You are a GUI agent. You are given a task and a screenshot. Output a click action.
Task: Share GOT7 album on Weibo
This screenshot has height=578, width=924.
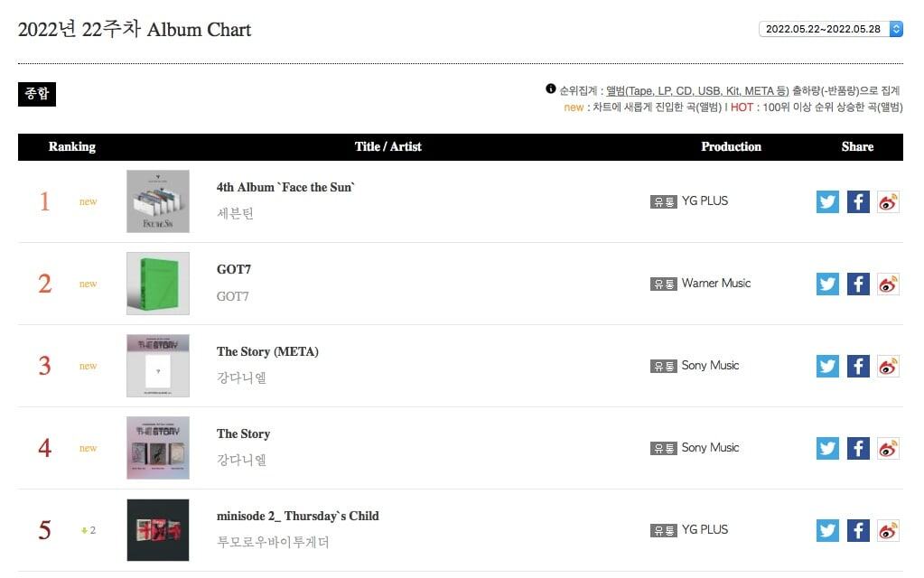[x=889, y=284]
